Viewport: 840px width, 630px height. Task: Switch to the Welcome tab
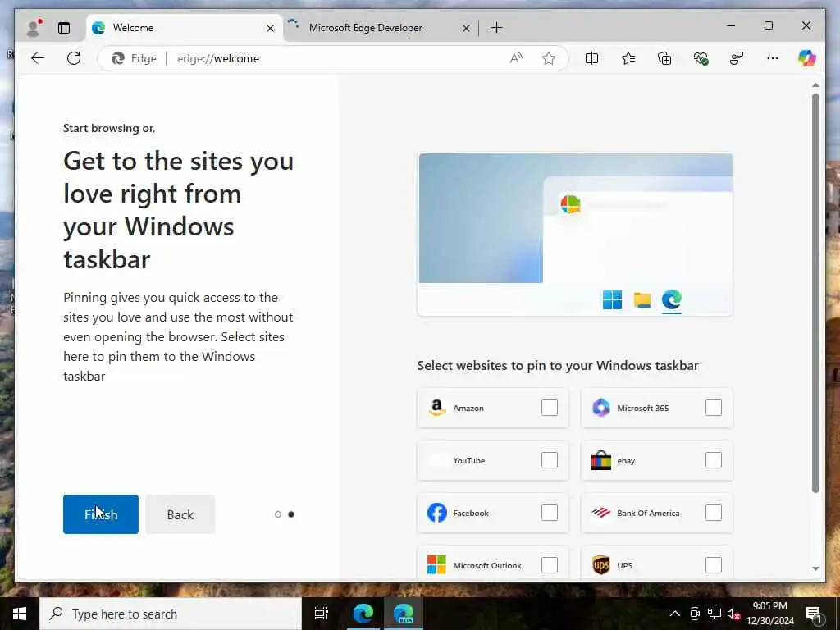coord(185,28)
